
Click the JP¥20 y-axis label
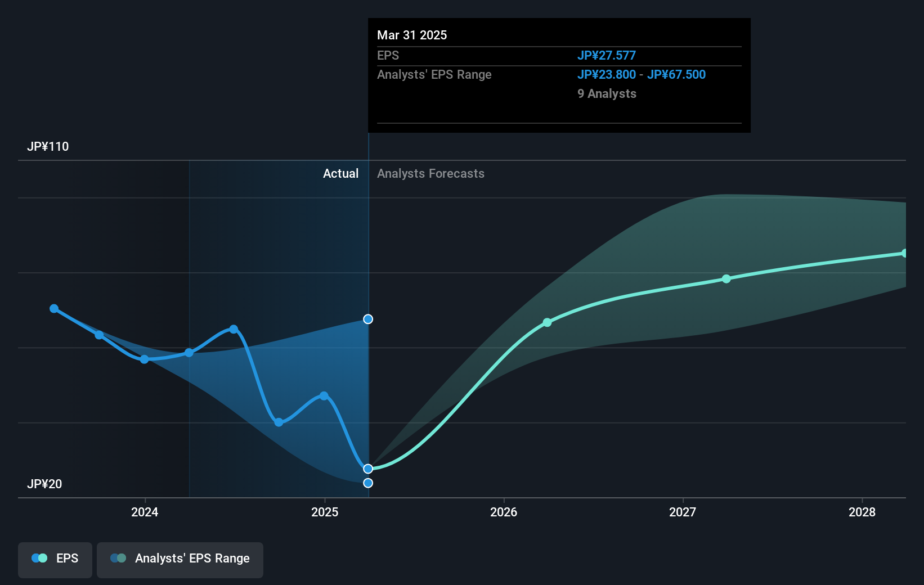[44, 484]
